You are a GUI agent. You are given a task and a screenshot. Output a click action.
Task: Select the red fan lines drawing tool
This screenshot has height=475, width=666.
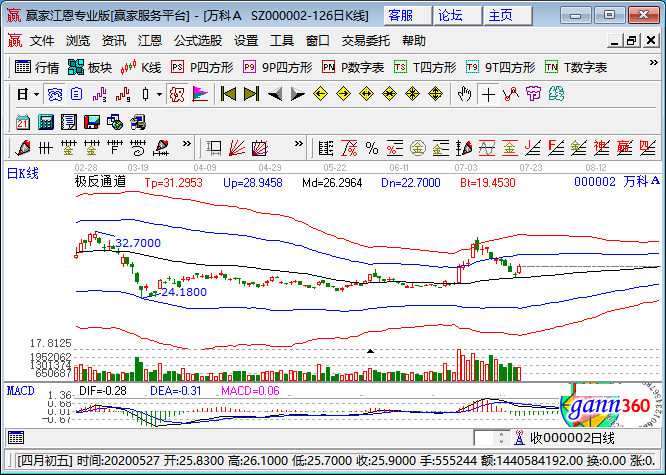[x=237, y=148]
